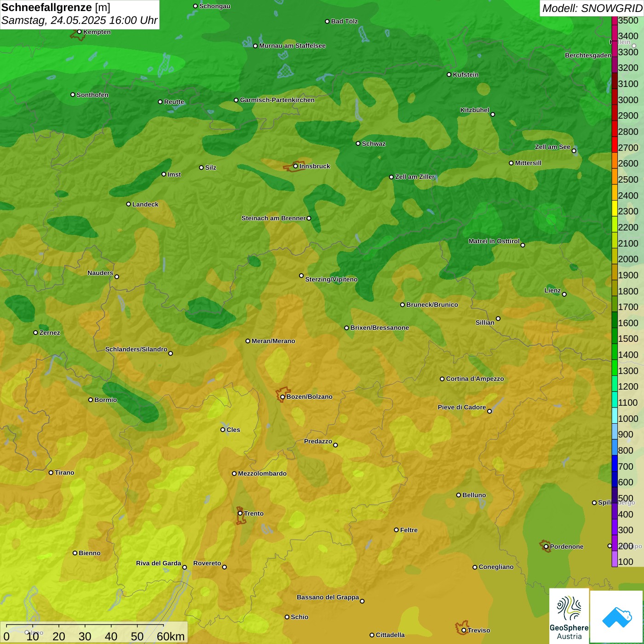The image size is (644, 644).
Task: Click the Cortina d'Ampezzo marker dot
Action: (442, 379)
